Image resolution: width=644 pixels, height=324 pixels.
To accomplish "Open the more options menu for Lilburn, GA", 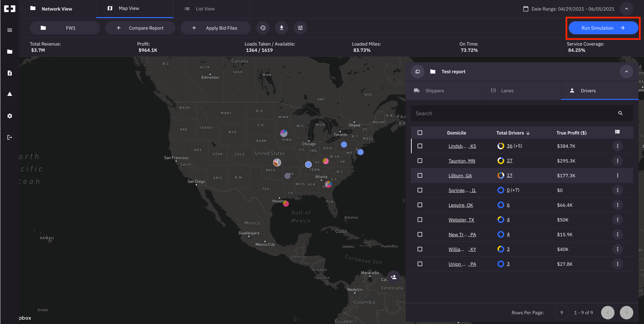I will tap(618, 176).
